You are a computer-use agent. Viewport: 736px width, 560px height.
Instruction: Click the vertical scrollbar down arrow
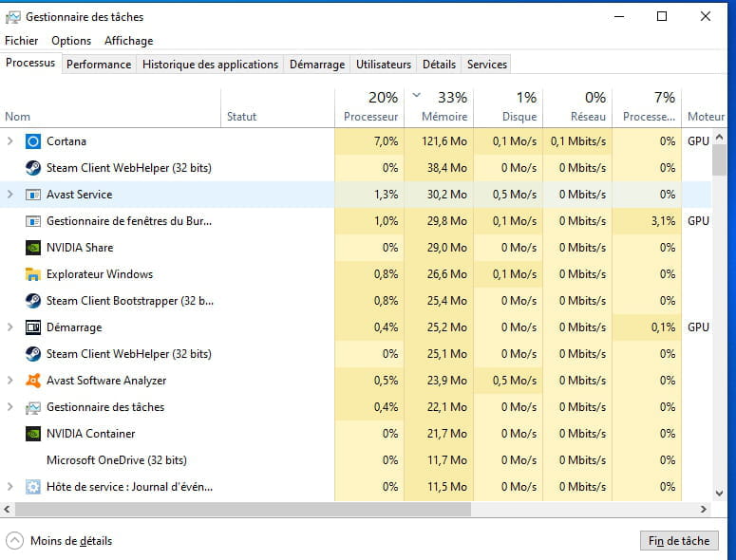point(719,494)
